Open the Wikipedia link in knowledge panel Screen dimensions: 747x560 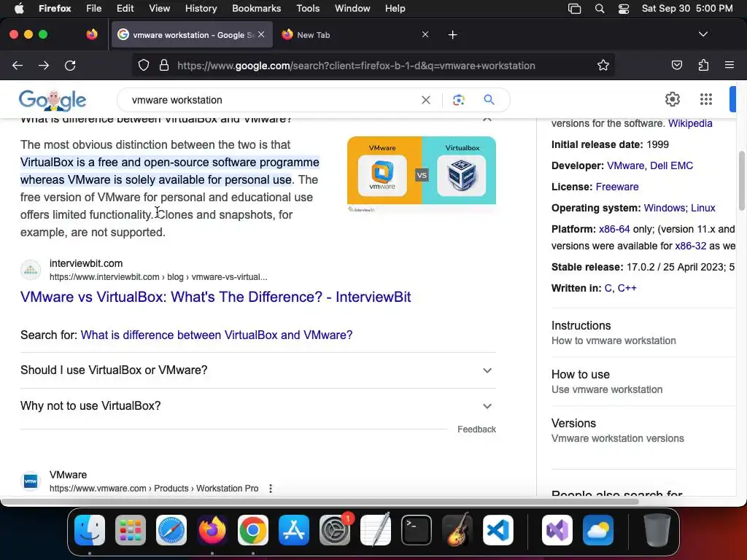tap(690, 124)
